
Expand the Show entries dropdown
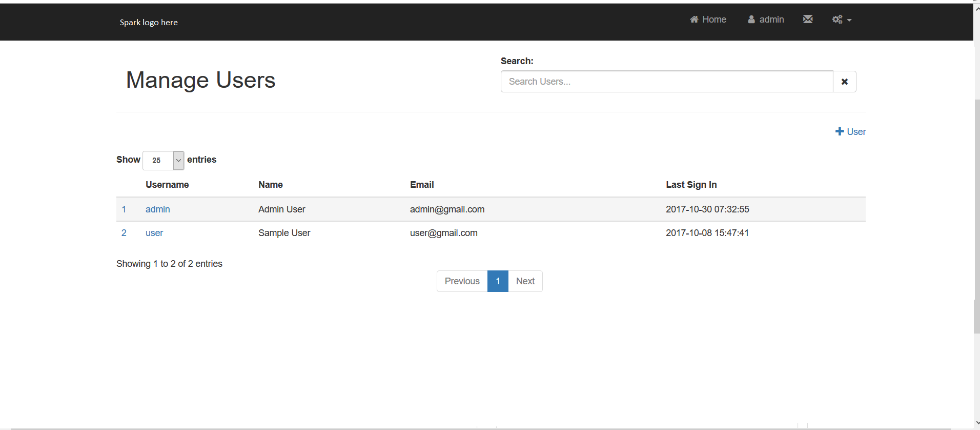(x=163, y=161)
